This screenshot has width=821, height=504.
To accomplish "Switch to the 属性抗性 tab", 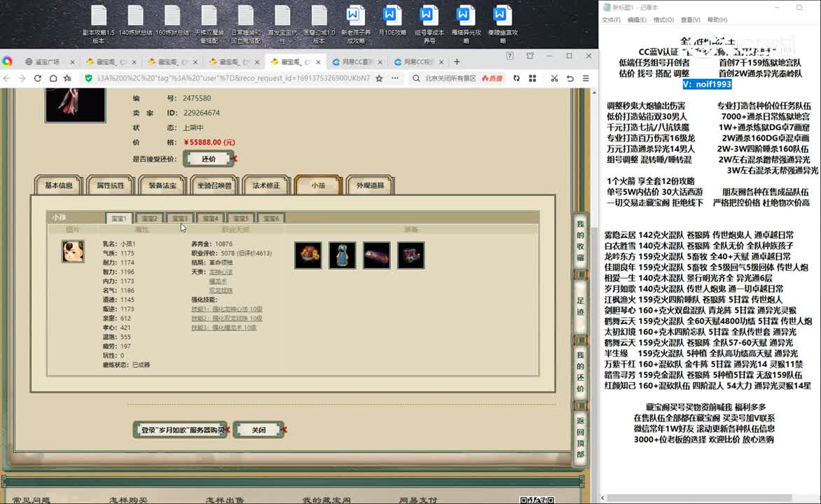I will pos(111,185).
